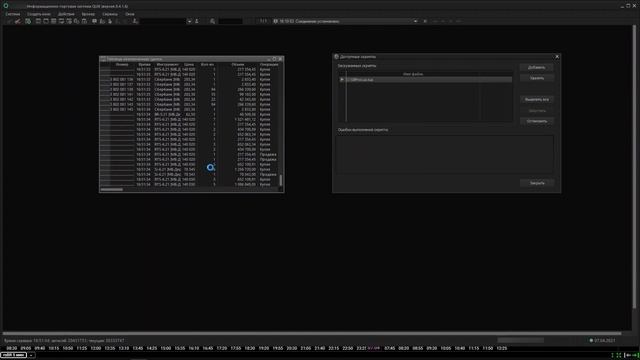Screen dimensions: 640x360
Task: Click Закрыть button in scripts dialog
Action: (x=537, y=183)
